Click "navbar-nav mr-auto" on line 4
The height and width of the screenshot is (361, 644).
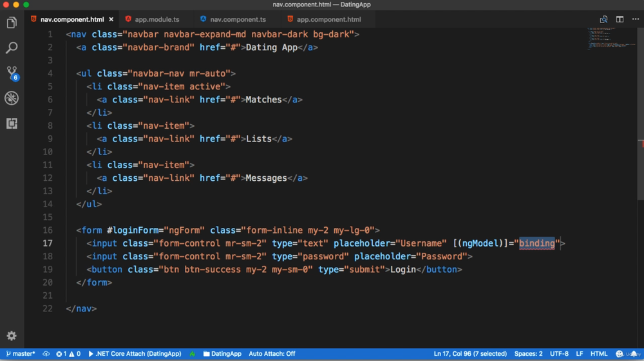click(179, 73)
